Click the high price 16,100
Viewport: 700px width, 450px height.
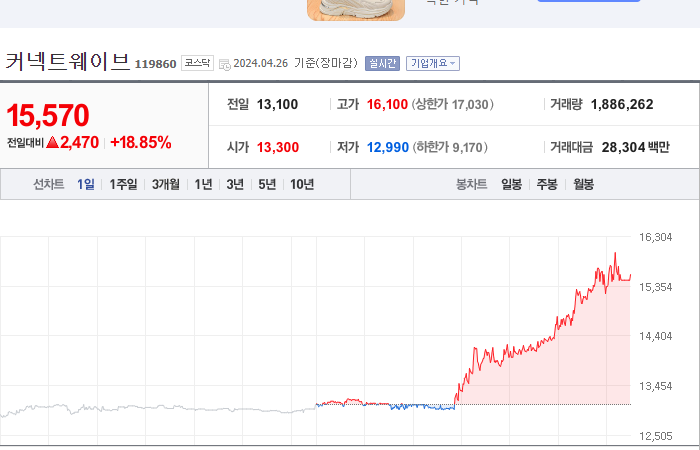click(387, 104)
